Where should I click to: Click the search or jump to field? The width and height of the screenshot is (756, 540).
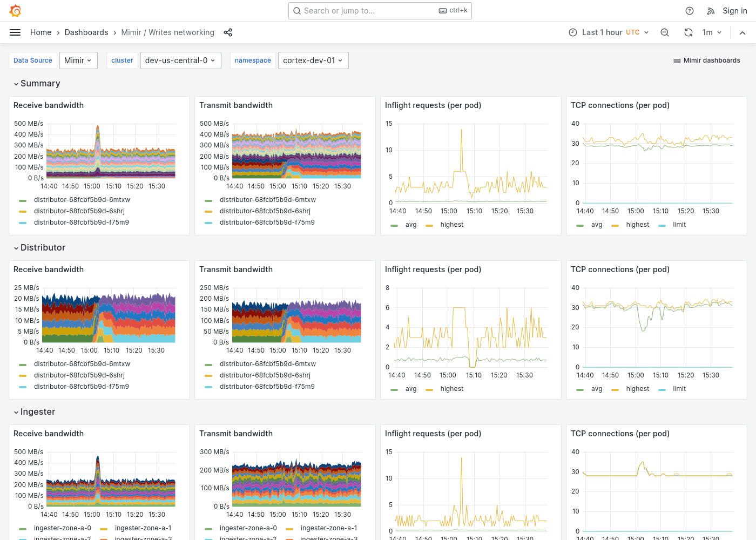pos(380,11)
